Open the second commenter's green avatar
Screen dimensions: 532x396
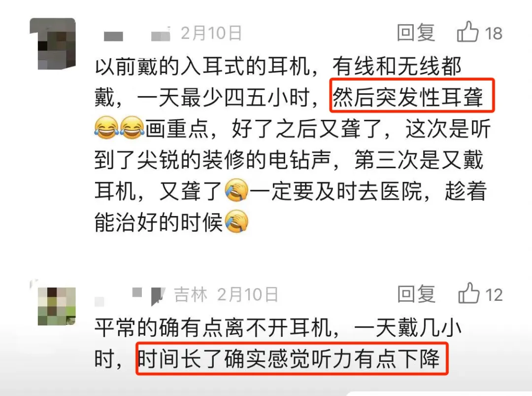click(x=57, y=306)
